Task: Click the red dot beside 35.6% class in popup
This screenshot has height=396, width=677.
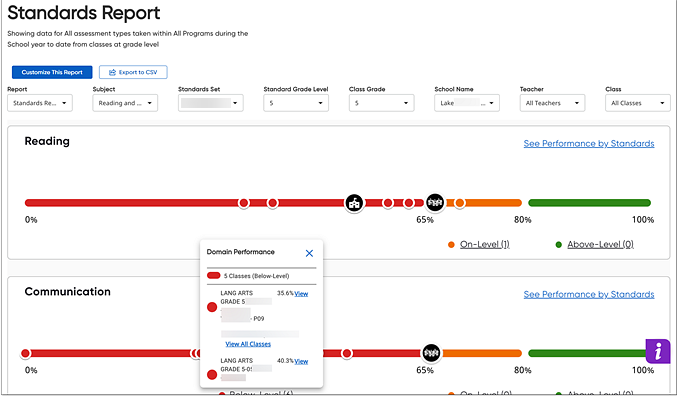Action: coord(212,307)
